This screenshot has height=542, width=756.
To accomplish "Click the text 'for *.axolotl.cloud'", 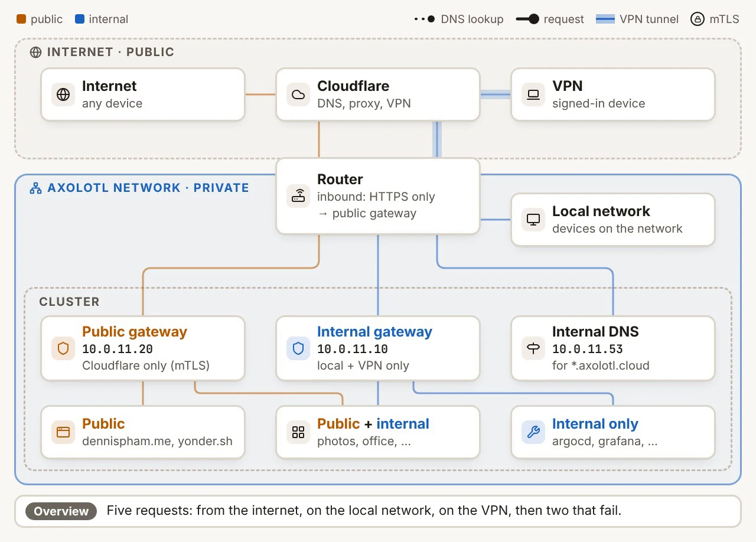I will click(601, 365).
